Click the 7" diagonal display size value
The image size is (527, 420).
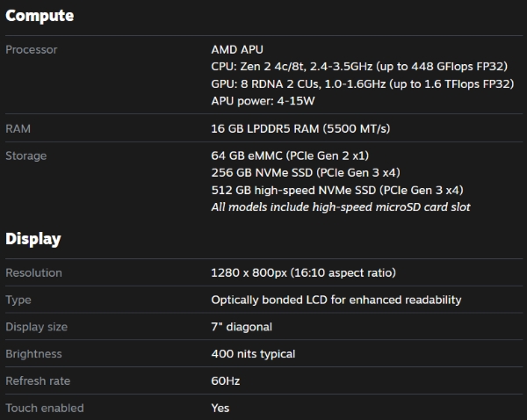(242, 327)
